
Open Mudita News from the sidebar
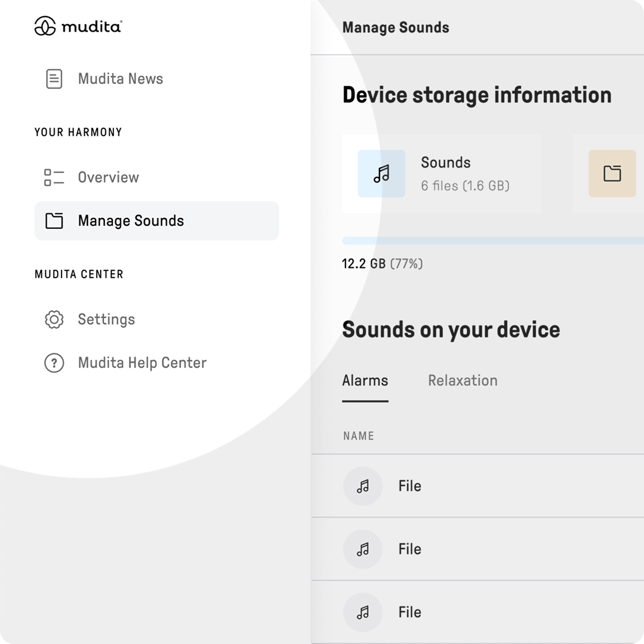coord(120,79)
